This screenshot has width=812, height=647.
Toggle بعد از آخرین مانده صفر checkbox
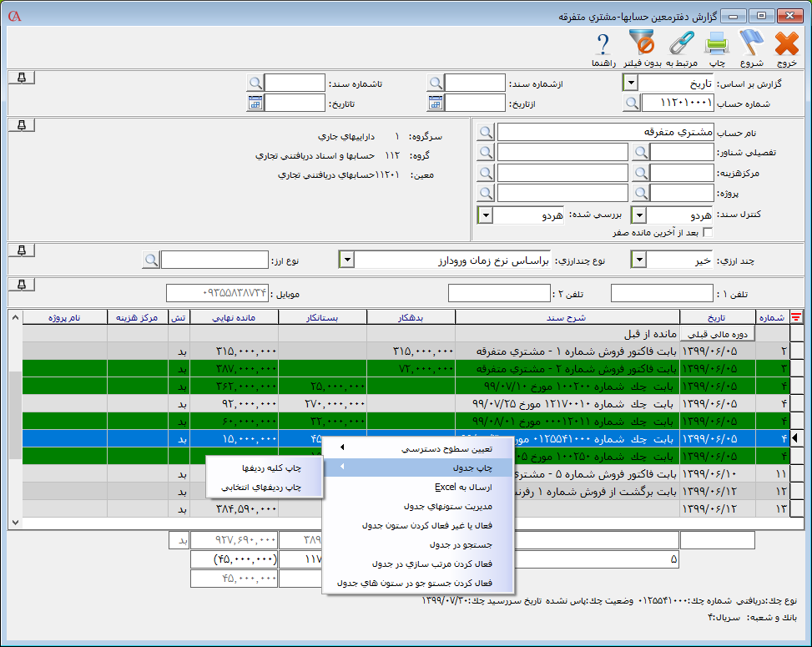coord(708,233)
